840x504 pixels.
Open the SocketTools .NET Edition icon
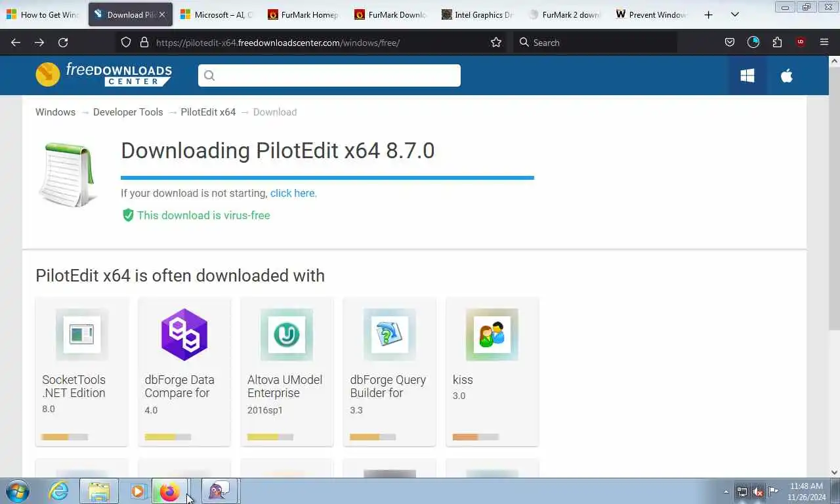(x=82, y=335)
